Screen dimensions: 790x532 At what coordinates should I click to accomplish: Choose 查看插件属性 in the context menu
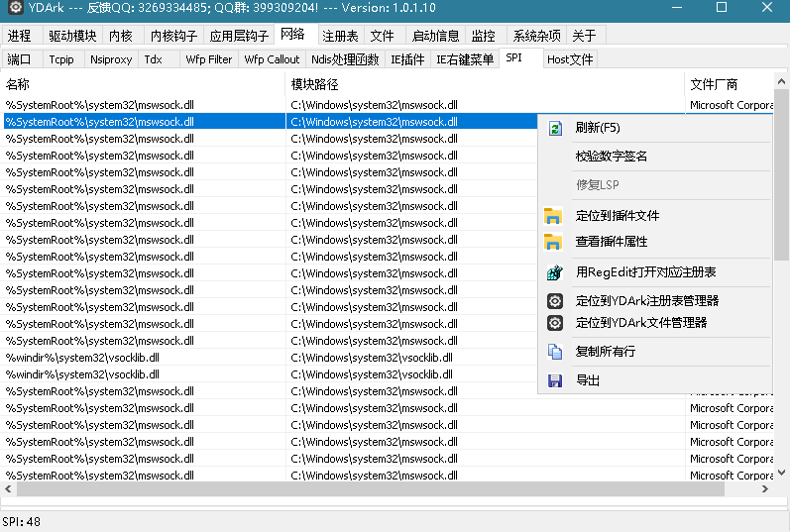655,242
